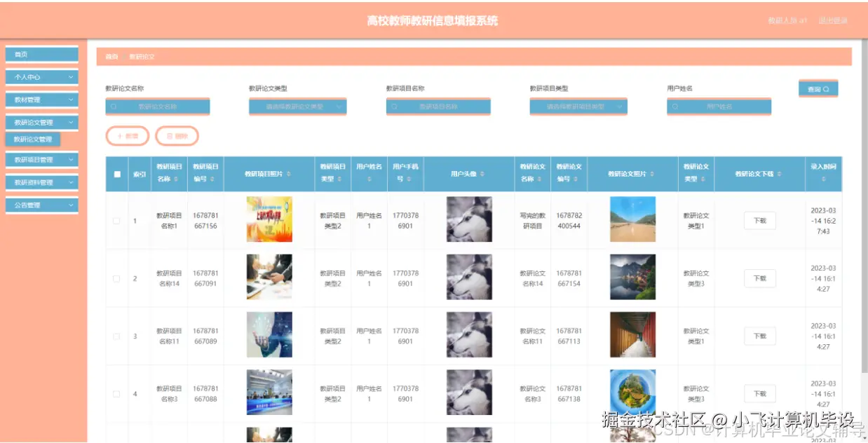Toggle the select-all checkbox in table header
The image size is (868, 443).
coord(117,173)
